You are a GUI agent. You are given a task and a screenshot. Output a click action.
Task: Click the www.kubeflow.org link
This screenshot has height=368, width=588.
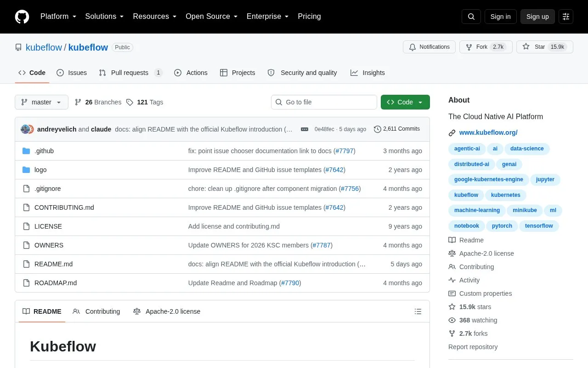[x=488, y=132]
